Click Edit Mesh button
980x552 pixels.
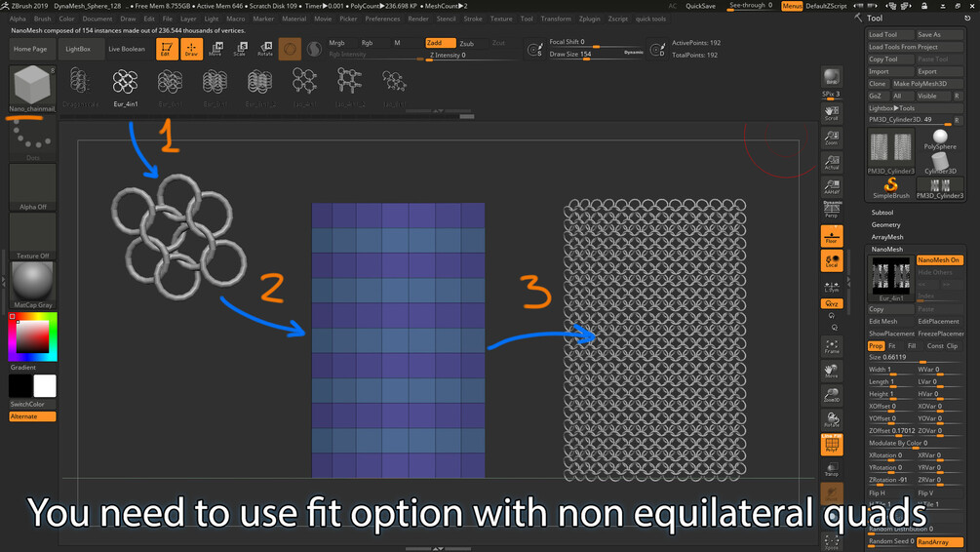tap(890, 321)
